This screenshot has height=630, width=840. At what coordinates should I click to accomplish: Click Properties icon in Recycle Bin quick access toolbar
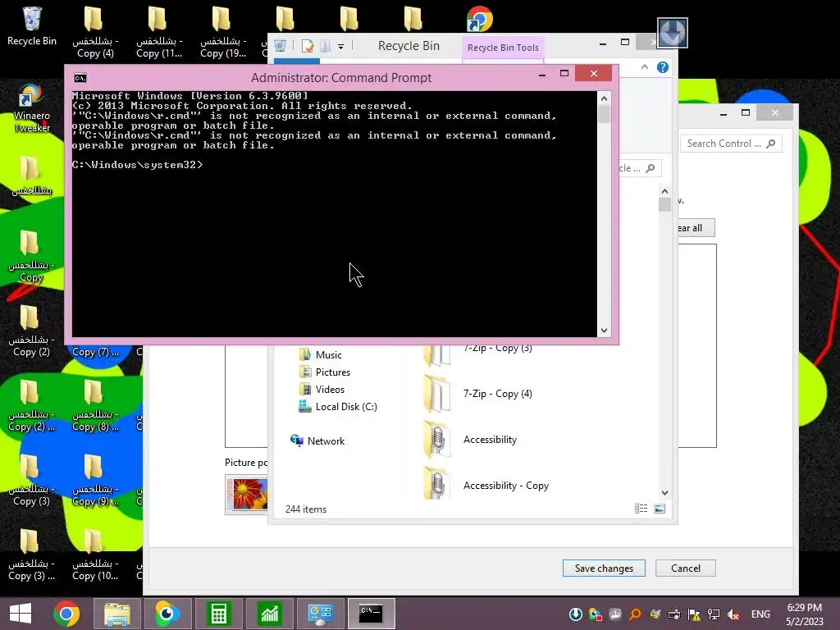click(x=308, y=46)
